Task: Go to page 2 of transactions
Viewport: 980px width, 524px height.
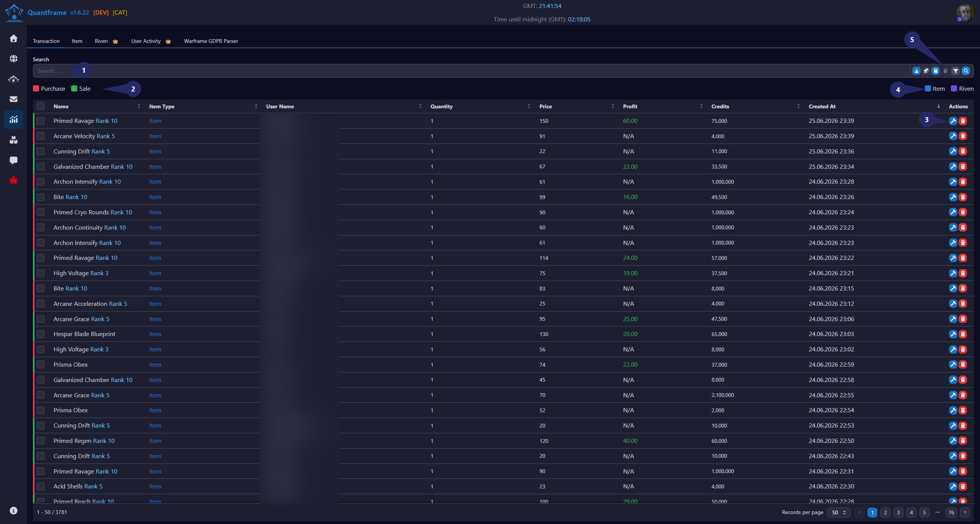Action: pyautogui.click(x=885, y=513)
